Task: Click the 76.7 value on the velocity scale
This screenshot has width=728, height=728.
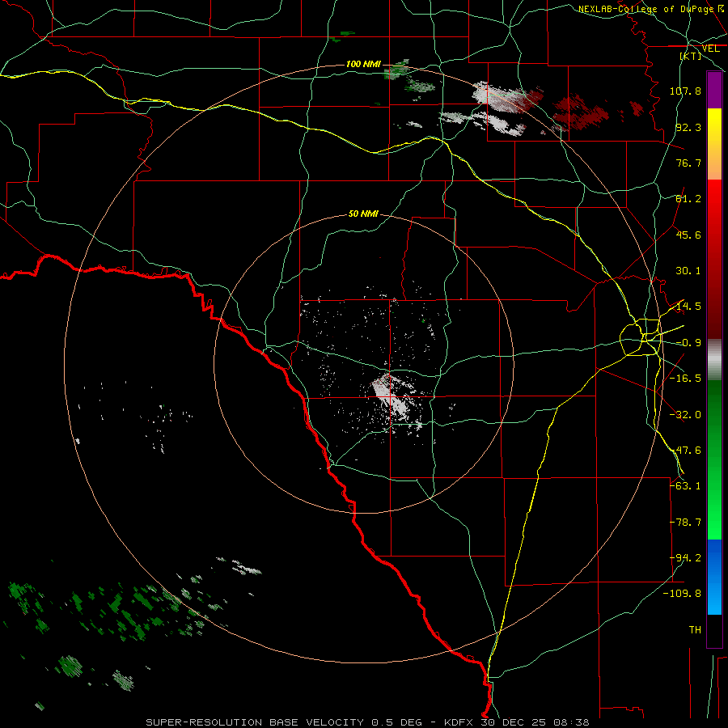Action: click(x=688, y=163)
